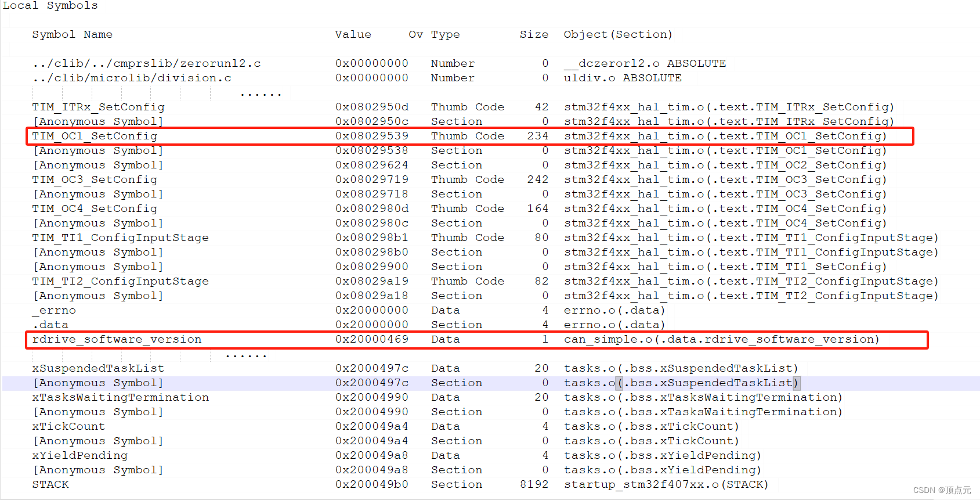This screenshot has height=500, width=980.
Task: Click the size 164 of TIM_OC4_SetConfig
Action: coord(538,208)
